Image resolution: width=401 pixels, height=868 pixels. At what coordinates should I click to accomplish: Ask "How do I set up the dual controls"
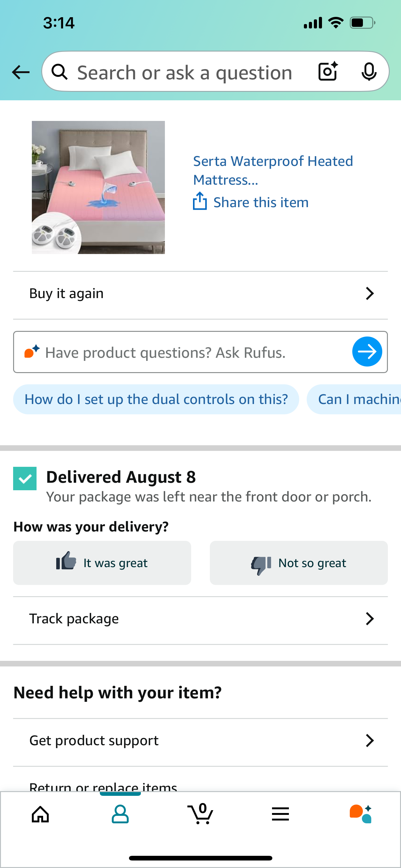[x=156, y=399]
